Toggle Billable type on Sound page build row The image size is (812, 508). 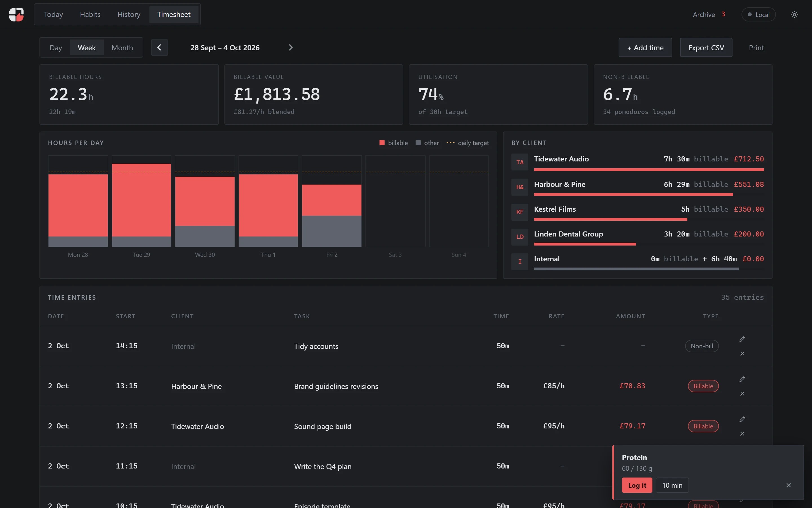tap(703, 426)
